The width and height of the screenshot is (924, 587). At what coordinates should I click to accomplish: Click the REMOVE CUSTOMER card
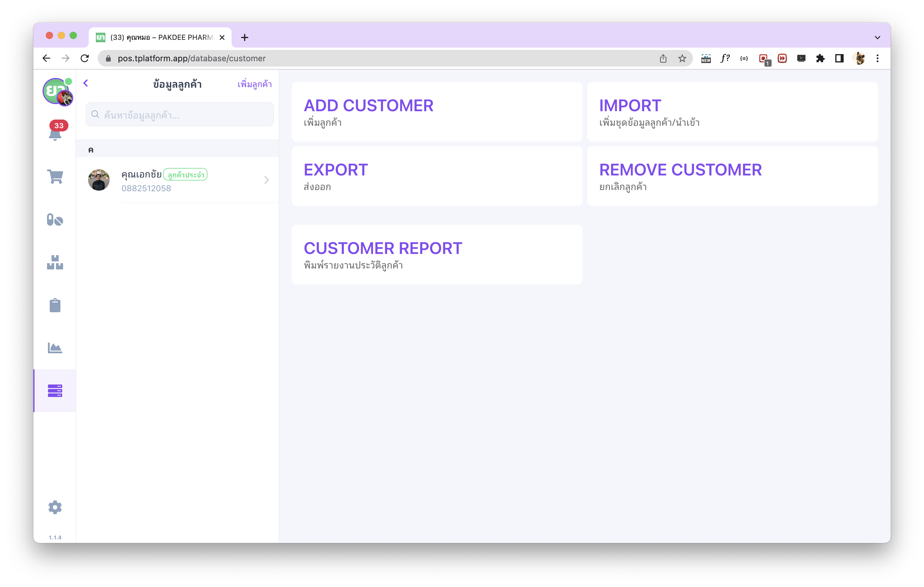(732, 176)
